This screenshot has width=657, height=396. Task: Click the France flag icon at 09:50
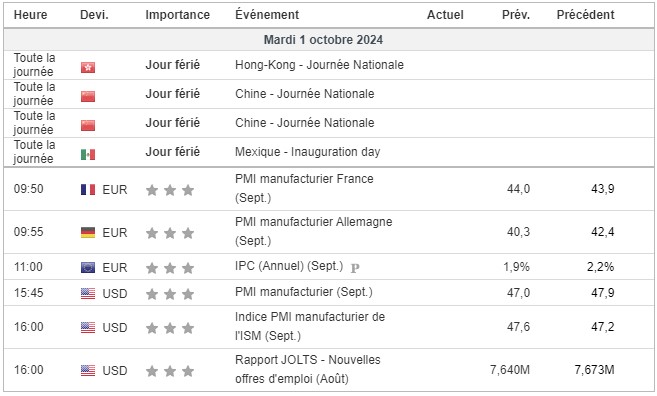(88, 189)
